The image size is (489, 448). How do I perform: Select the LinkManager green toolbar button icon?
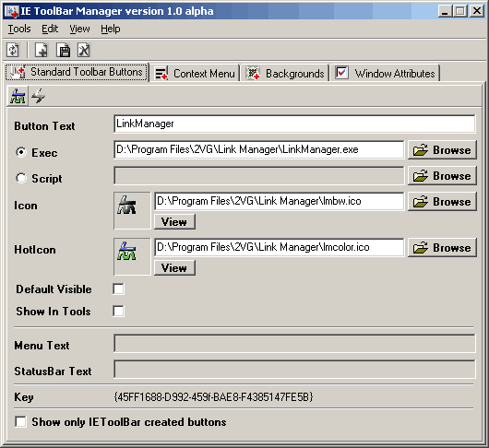18,96
